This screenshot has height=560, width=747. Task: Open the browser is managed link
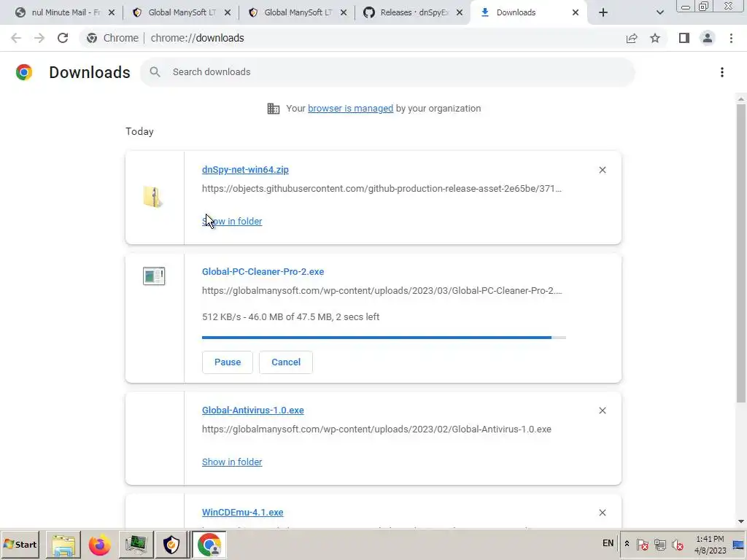pyautogui.click(x=351, y=109)
